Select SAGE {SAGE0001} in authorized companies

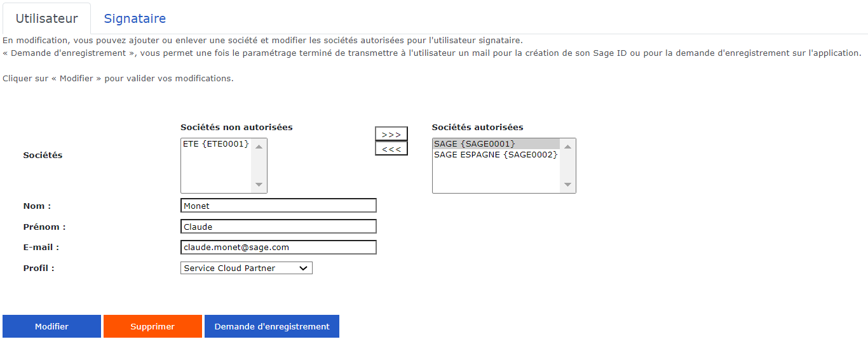(475, 144)
